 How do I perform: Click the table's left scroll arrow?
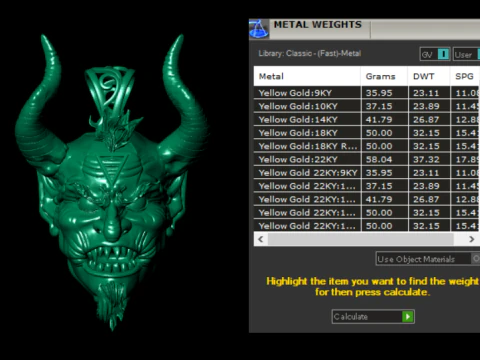pos(261,239)
